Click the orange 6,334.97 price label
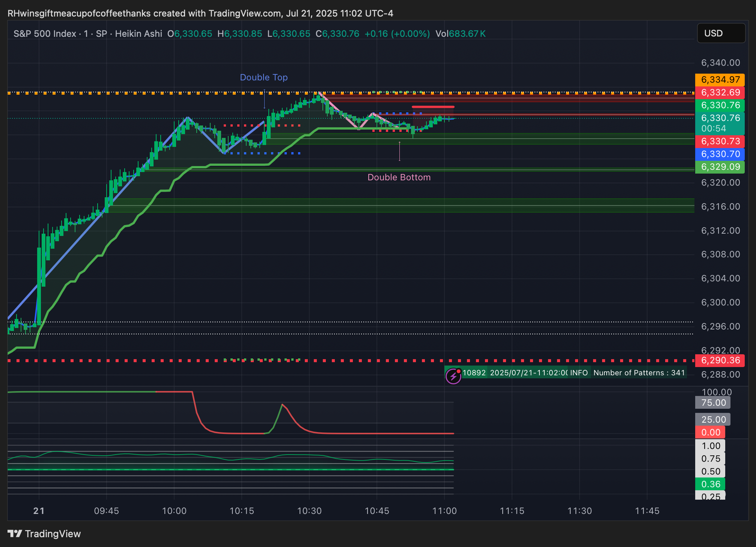 click(x=720, y=80)
